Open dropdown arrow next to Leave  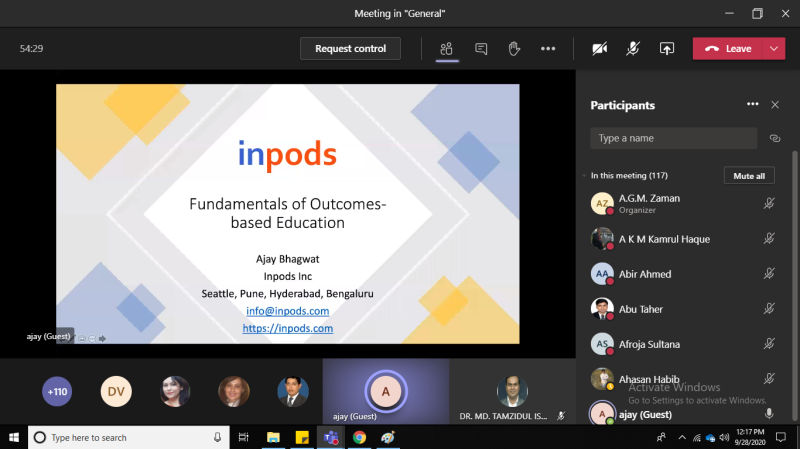point(775,48)
